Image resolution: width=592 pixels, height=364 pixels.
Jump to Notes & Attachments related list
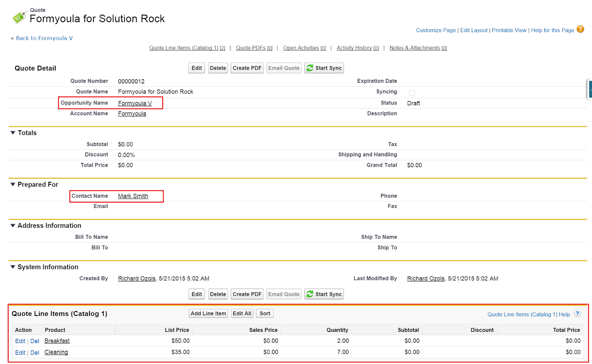[x=418, y=48]
